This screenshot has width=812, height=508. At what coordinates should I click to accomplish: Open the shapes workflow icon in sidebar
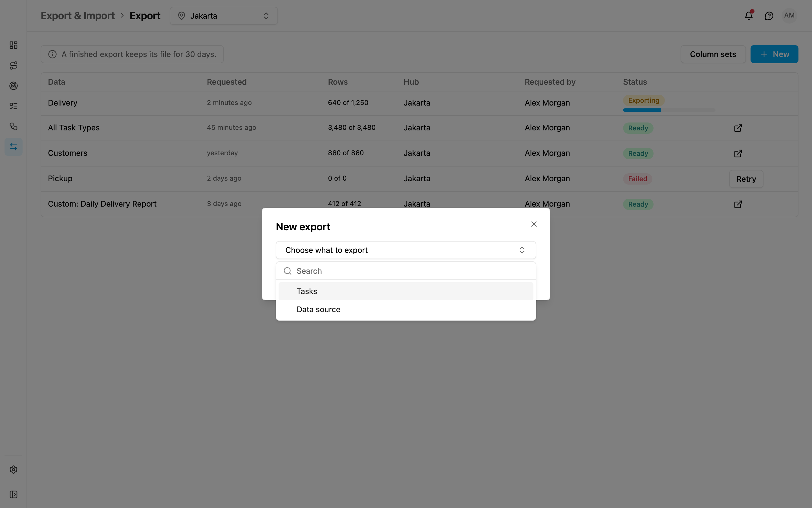coord(14,126)
